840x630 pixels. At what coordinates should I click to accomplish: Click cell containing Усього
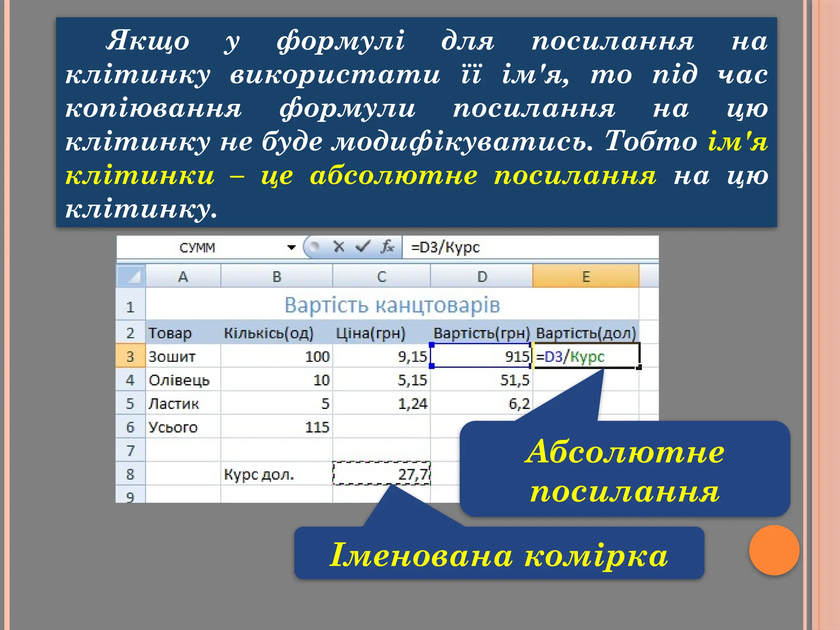[x=183, y=427]
